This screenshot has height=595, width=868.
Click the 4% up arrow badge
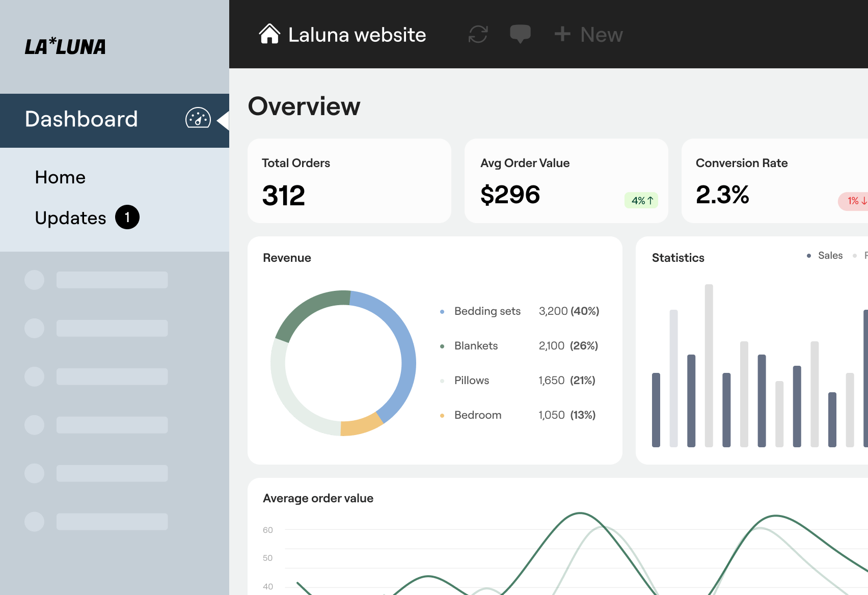click(x=641, y=201)
